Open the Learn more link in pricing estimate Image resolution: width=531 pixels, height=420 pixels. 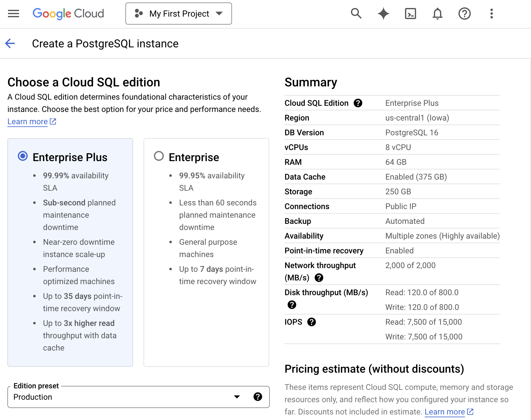tap(449, 412)
